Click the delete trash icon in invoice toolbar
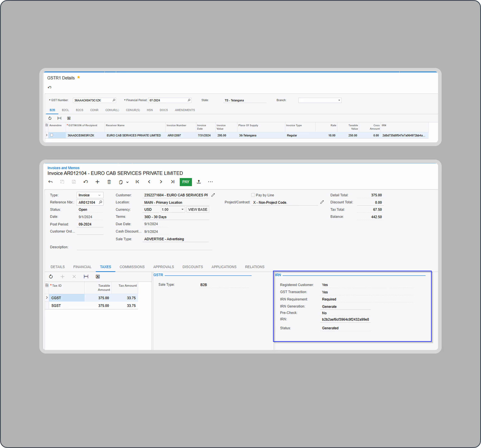Image resolution: width=481 pixels, height=448 pixels. click(x=109, y=182)
